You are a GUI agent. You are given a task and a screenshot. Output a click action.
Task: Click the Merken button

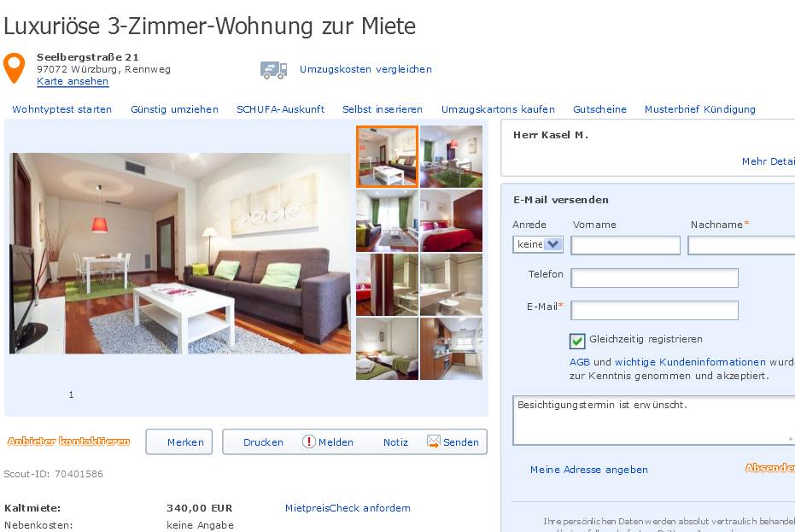[x=179, y=441]
